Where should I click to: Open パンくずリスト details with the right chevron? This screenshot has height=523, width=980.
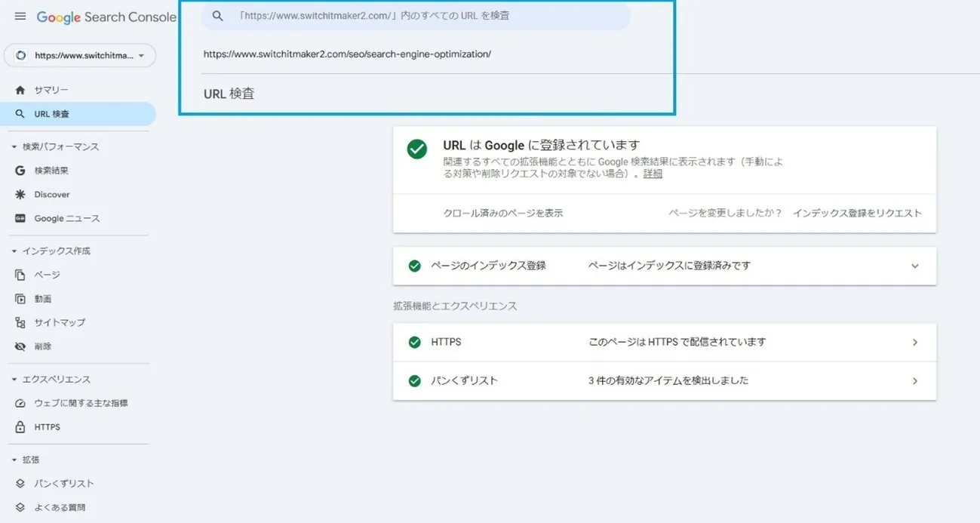coord(914,380)
